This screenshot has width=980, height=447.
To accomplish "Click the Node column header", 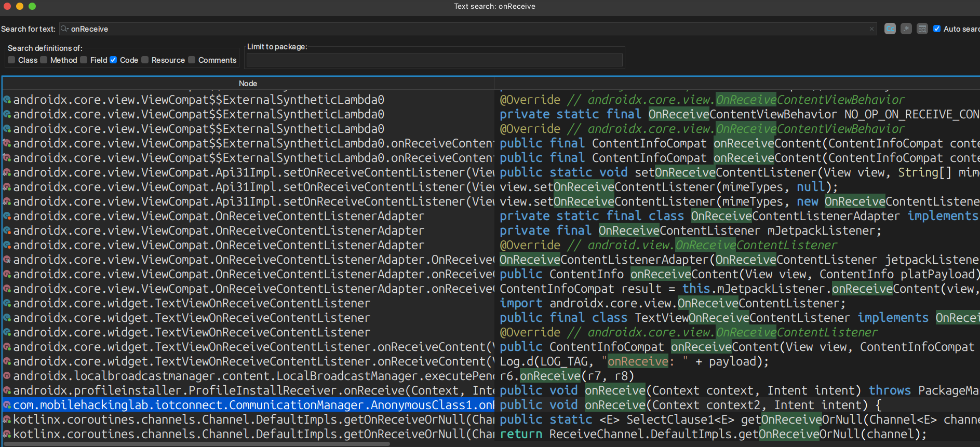I will pyautogui.click(x=248, y=84).
